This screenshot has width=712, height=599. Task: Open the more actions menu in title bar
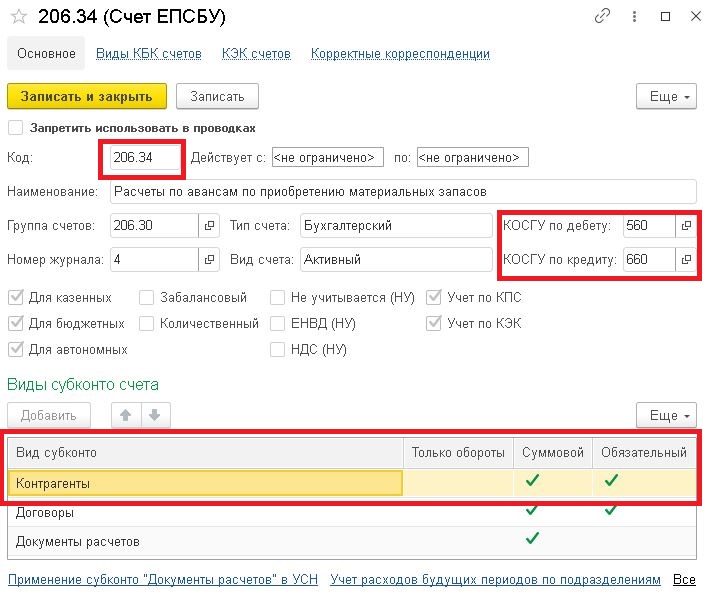638,16
